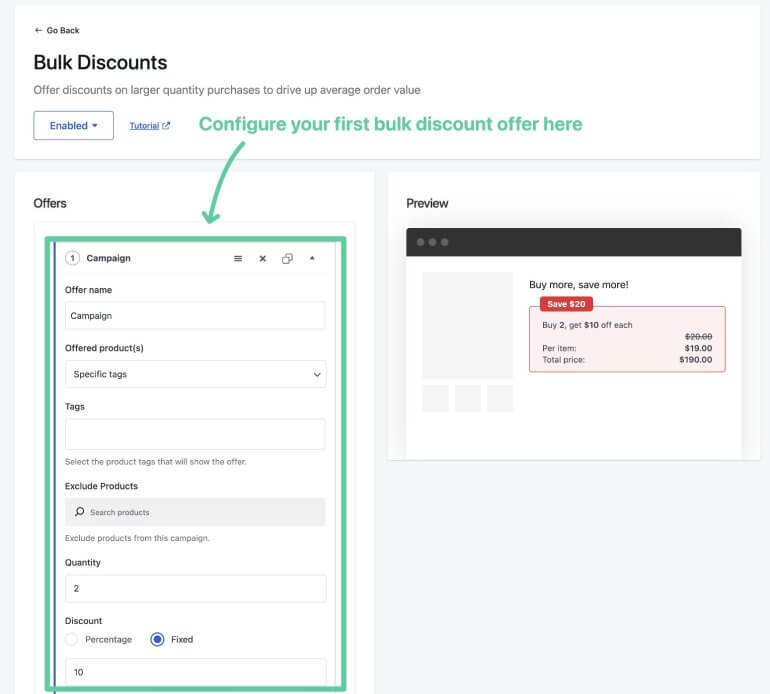Viewport: 770px width, 694px height.
Task: Click the Quantity field showing 2
Action: (195, 588)
